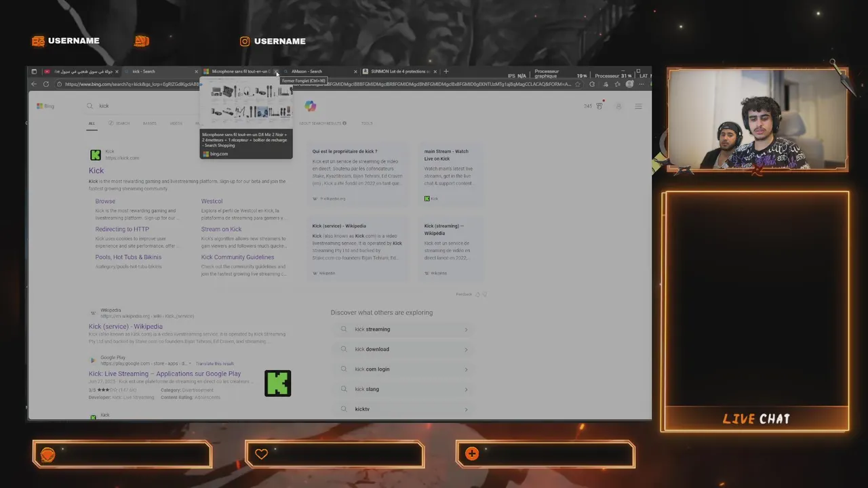Click the magnifier icon in Bing search box
The height and width of the screenshot is (488, 868).
click(90, 106)
